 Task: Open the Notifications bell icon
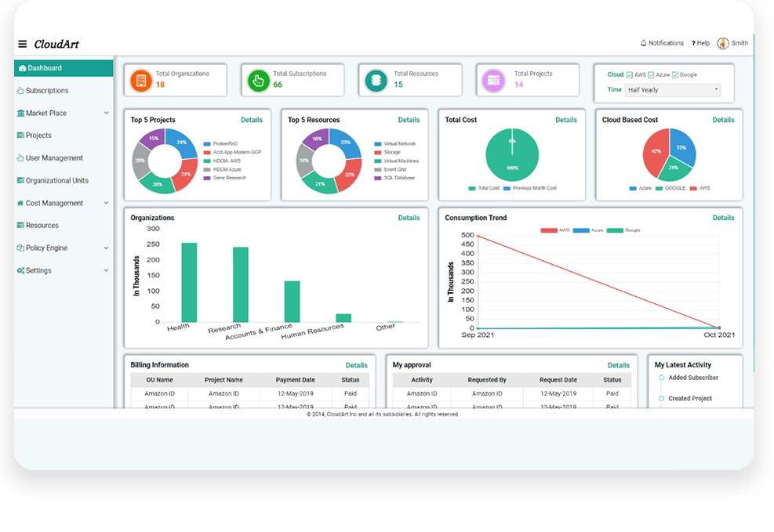(644, 43)
